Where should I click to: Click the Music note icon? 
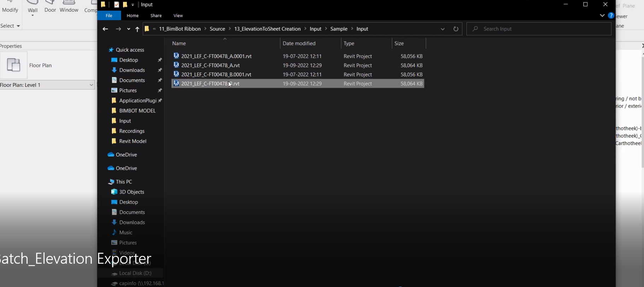point(114,232)
